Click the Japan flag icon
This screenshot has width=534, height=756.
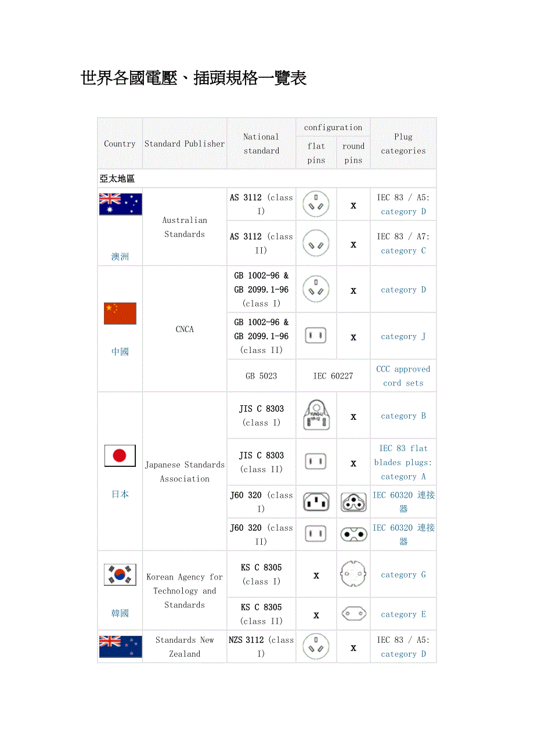click(120, 456)
